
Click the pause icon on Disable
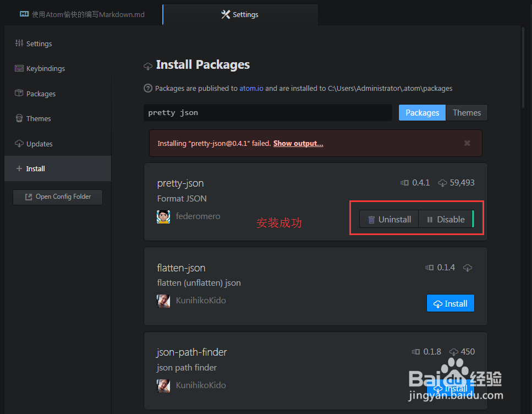click(430, 220)
